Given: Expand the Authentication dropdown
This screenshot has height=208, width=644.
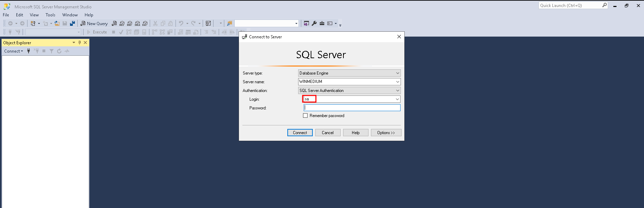Looking at the screenshot, I should tap(397, 91).
